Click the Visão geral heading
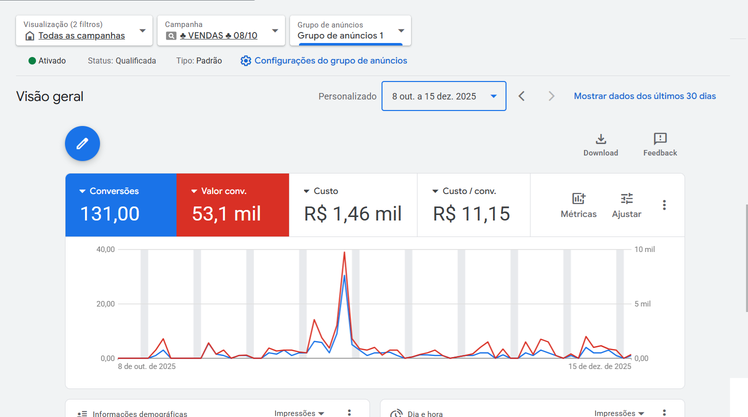Image resolution: width=748 pixels, height=417 pixels. point(50,96)
